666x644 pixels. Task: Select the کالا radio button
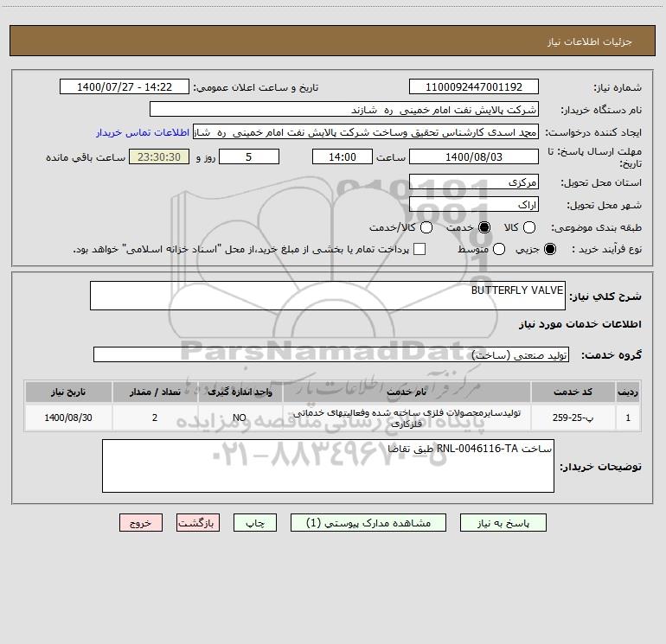528,227
